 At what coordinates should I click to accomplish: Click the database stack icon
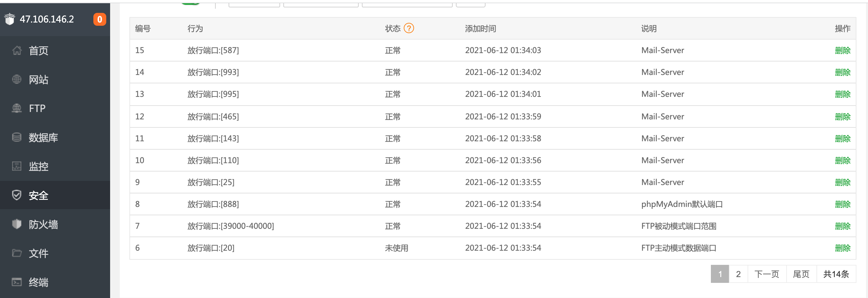16,137
